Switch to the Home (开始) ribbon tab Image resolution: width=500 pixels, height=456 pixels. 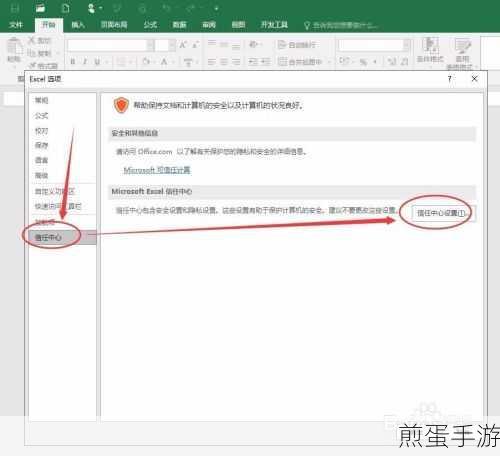pos(49,25)
